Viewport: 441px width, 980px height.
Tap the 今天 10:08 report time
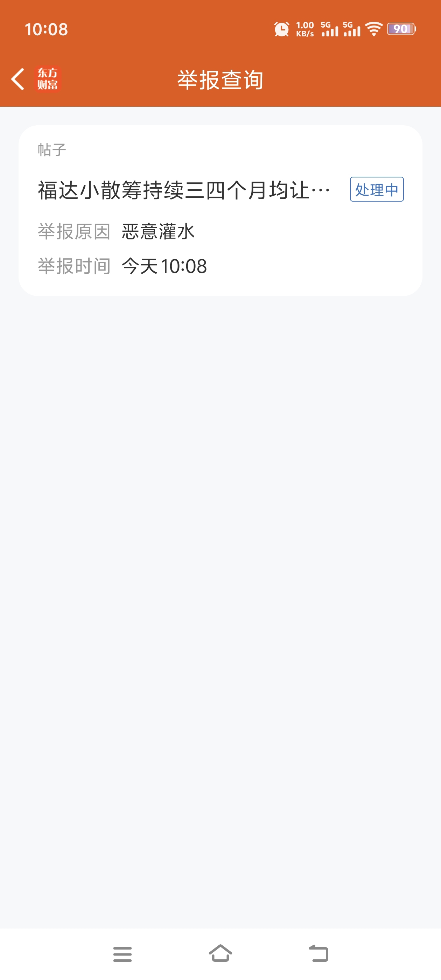(164, 266)
